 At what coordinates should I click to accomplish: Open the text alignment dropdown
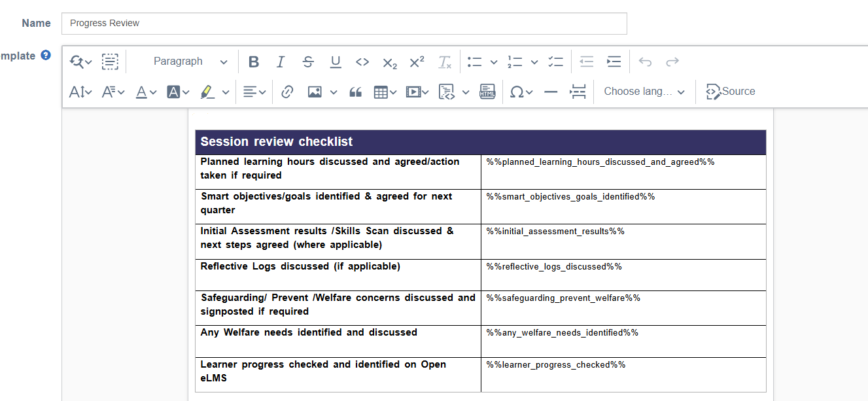(254, 92)
